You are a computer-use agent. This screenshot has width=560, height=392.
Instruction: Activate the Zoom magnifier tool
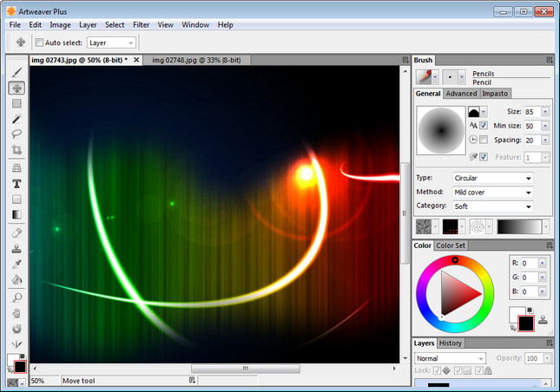(16, 297)
